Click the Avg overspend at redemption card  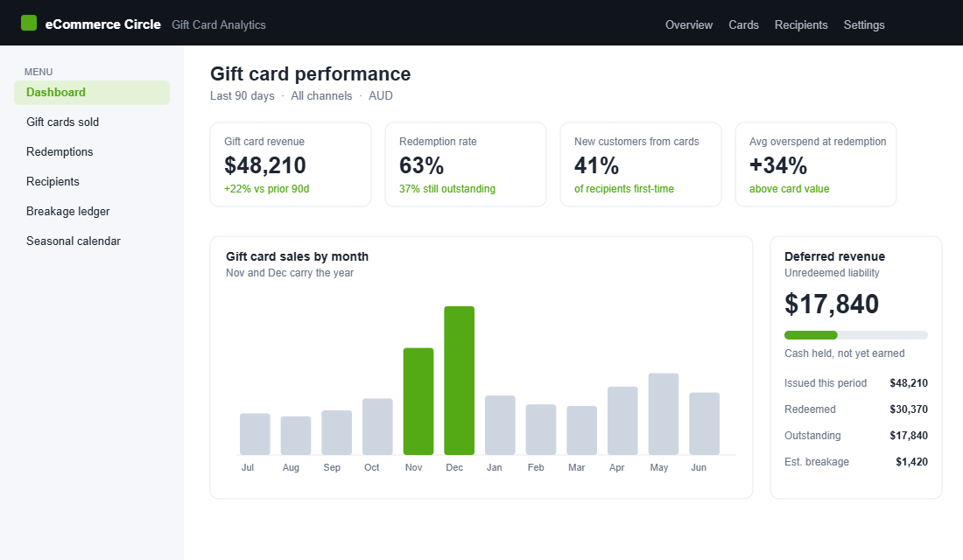tap(816, 164)
